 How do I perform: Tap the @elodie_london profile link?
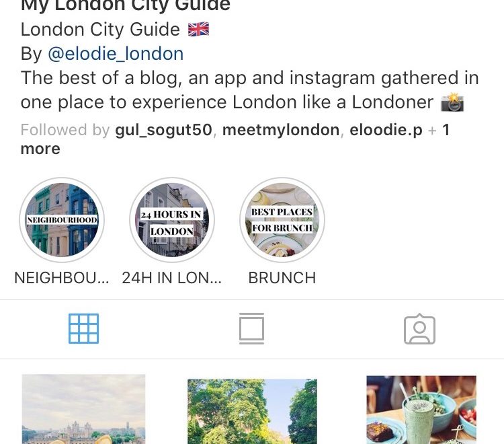(116, 54)
